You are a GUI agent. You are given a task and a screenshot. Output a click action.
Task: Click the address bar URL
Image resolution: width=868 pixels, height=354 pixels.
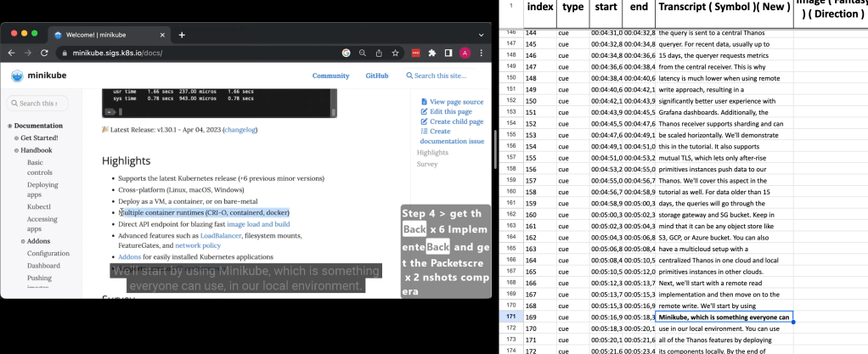[118, 53]
